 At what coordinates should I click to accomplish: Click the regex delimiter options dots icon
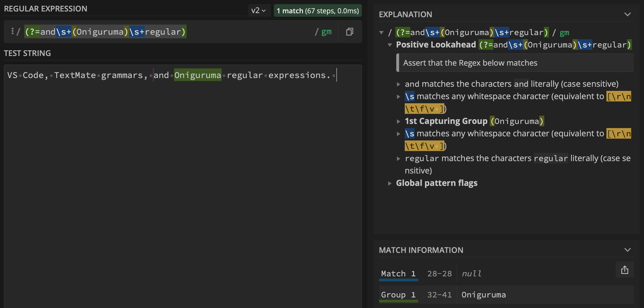pyautogui.click(x=13, y=31)
